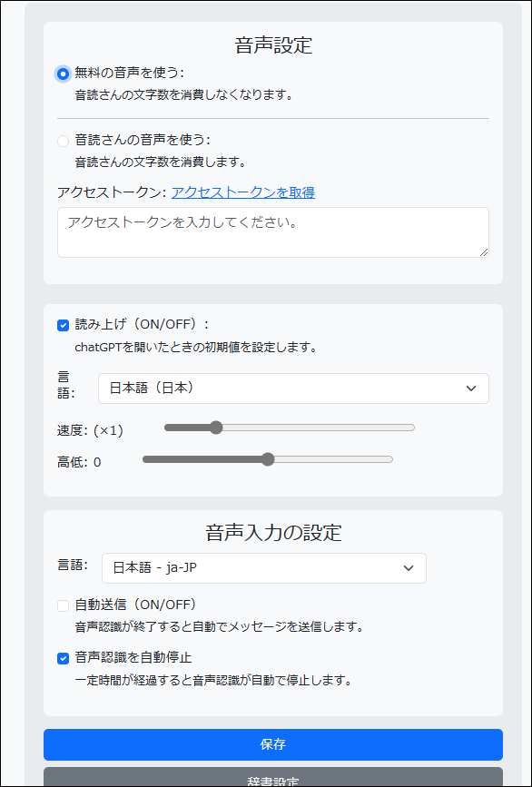
Task: Click the blue 保存 save button
Action: pyautogui.click(x=273, y=745)
